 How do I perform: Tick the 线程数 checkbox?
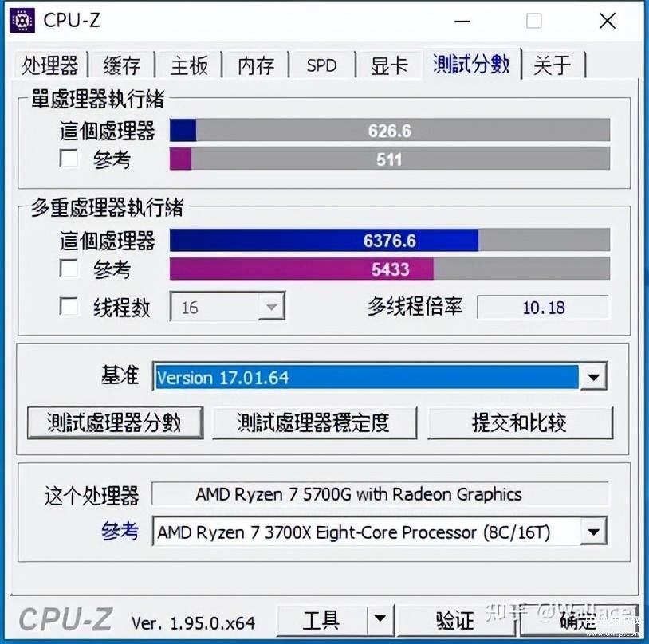point(69,307)
